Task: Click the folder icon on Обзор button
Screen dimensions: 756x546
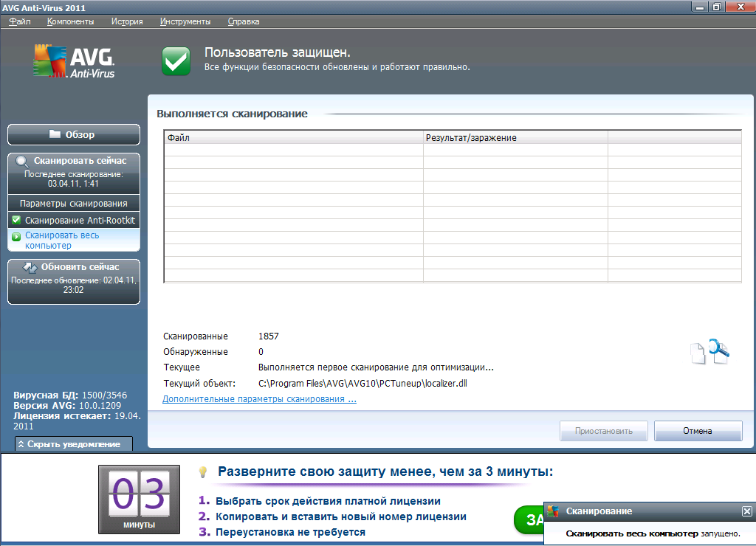Action: click(55, 134)
